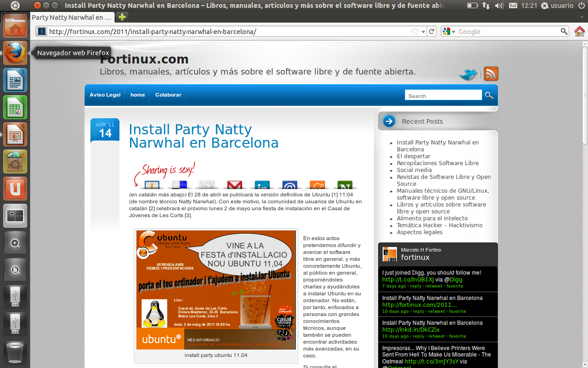
Task: Open the messaging envelope indicator
Action: tap(513, 6)
